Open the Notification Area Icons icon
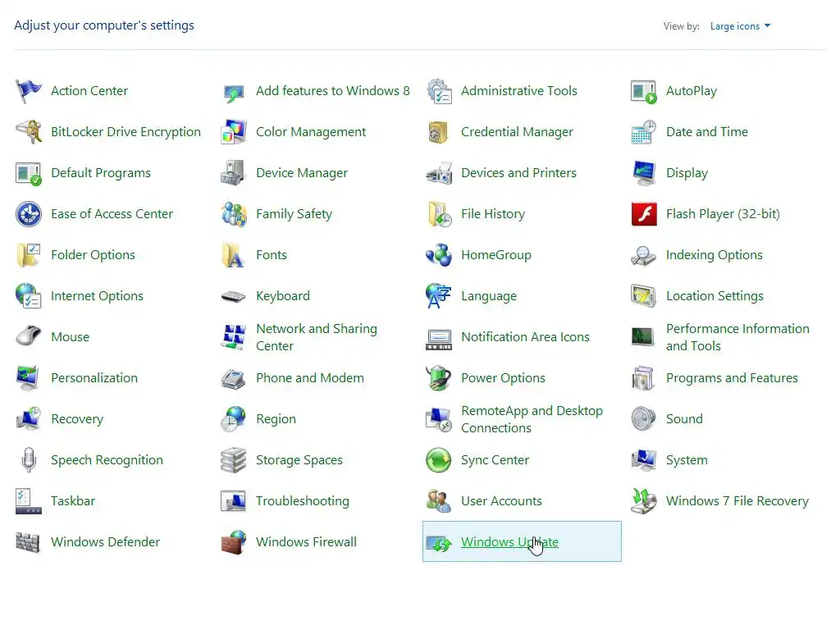The width and height of the screenshot is (840, 630). pyautogui.click(x=439, y=340)
